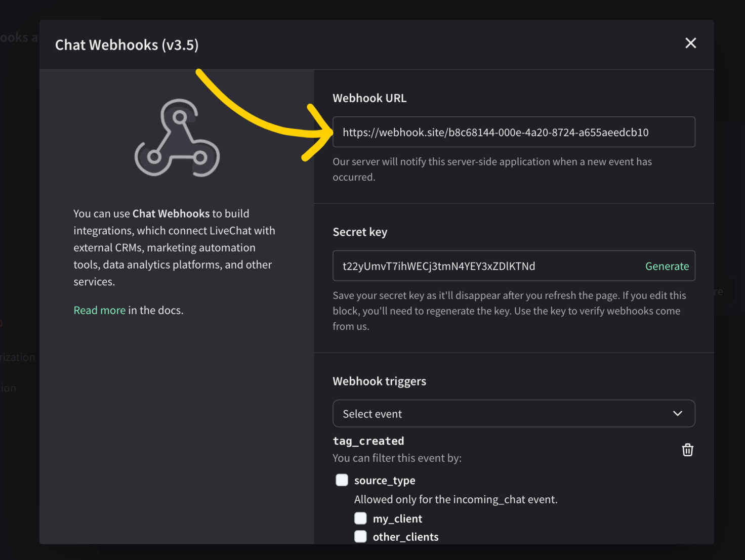Screen dimensions: 745x560
Task: Delete the tag_created trigger with trash icon
Action: tap(687, 450)
